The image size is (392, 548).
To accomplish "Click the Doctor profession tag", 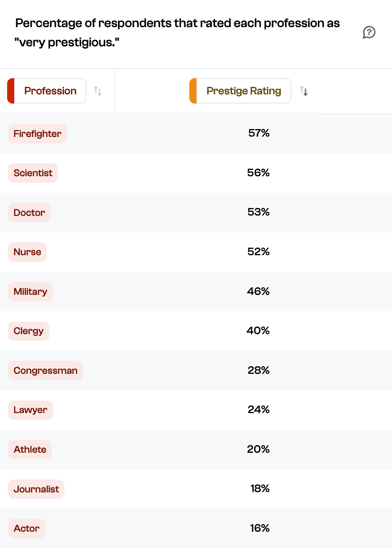I will click(29, 212).
